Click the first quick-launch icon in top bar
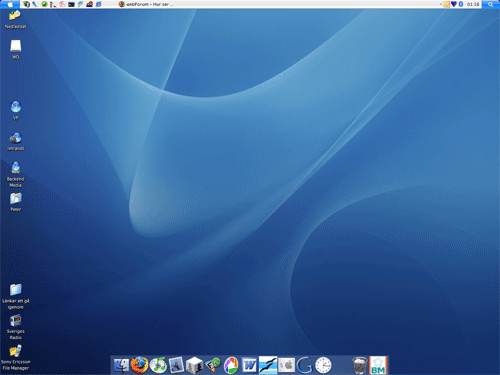The height and width of the screenshot is (375, 500). (x=26, y=4)
